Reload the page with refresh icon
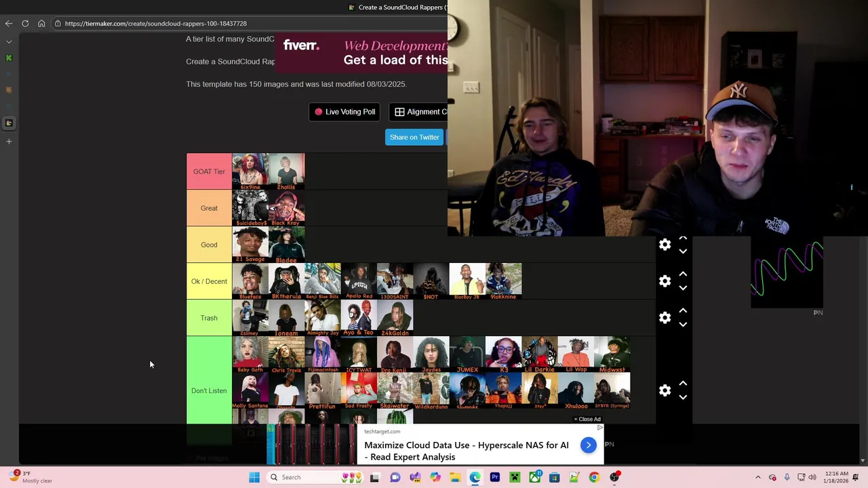 [x=25, y=23]
